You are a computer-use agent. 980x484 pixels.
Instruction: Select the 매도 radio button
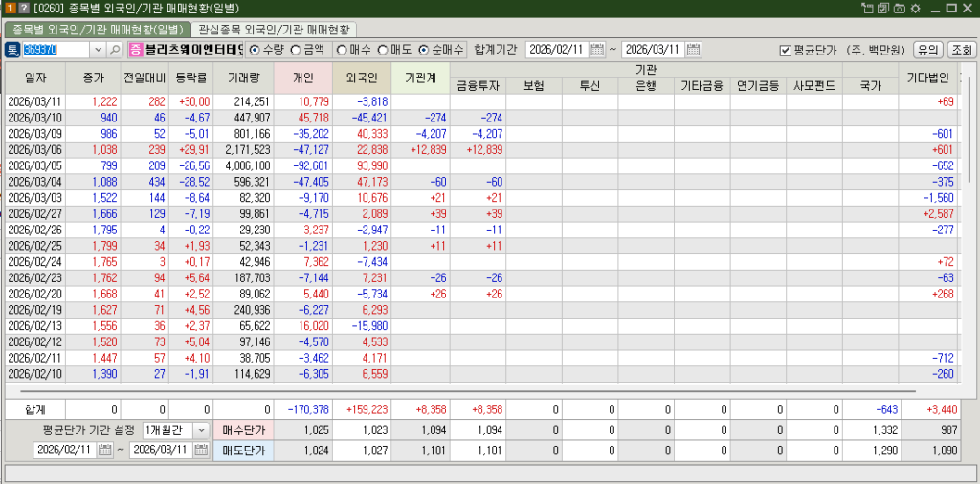click(x=383, y=50)
